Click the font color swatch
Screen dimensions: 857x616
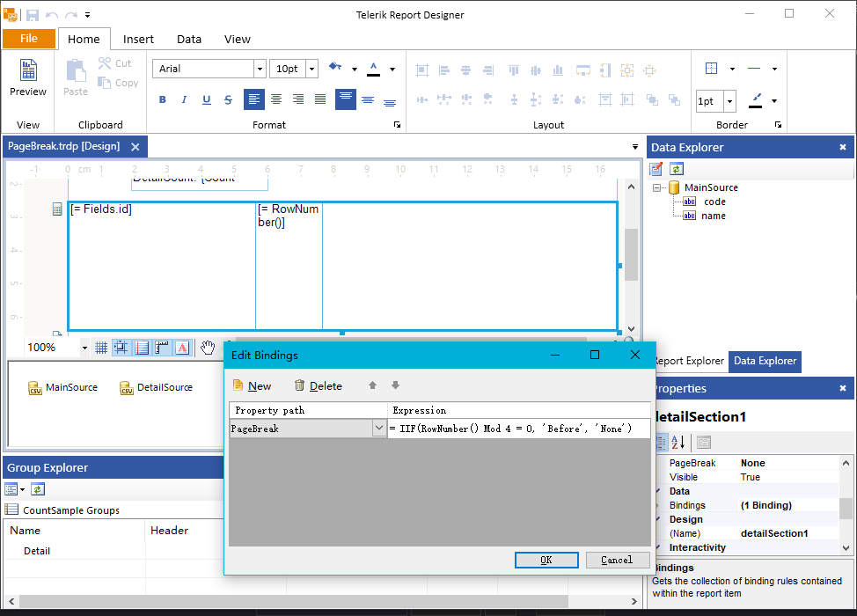373,69
